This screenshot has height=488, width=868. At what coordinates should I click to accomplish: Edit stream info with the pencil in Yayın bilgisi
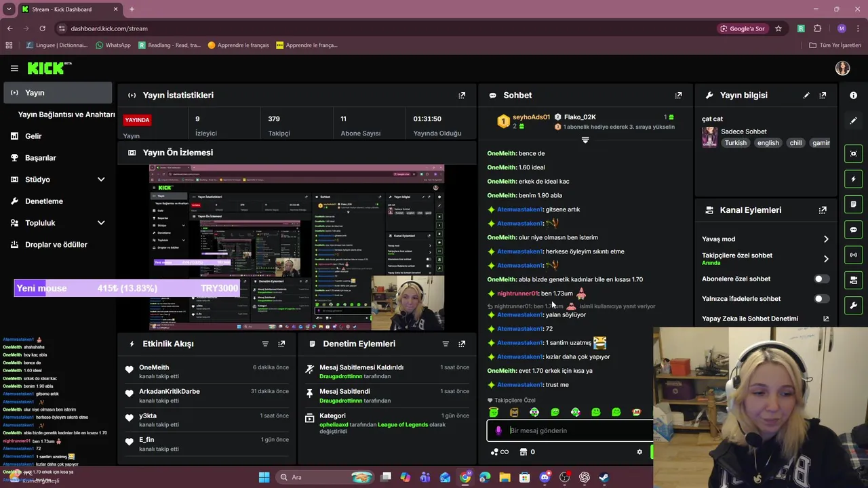806,96
